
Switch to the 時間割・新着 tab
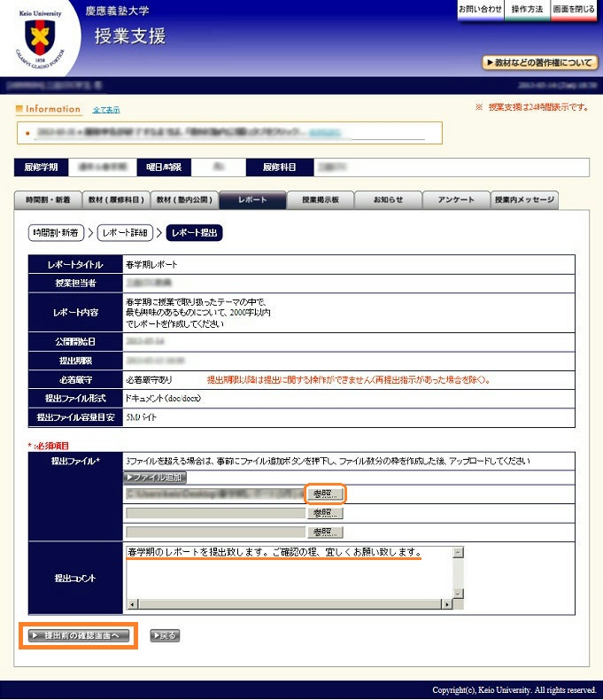pyautogui.click(x=49, y=200)
